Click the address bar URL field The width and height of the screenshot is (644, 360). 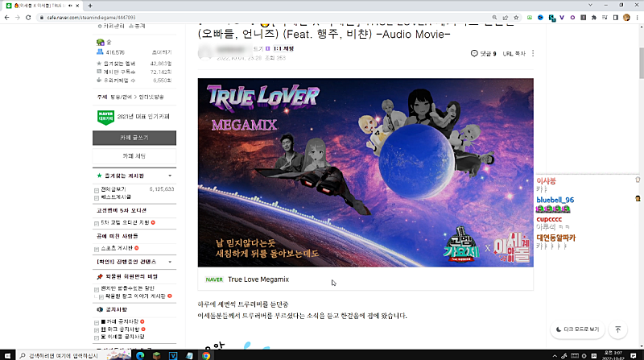pos(242,17)
